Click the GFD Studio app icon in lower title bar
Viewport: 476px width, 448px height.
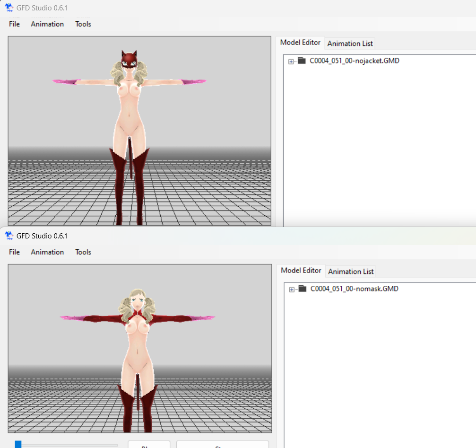9,236
